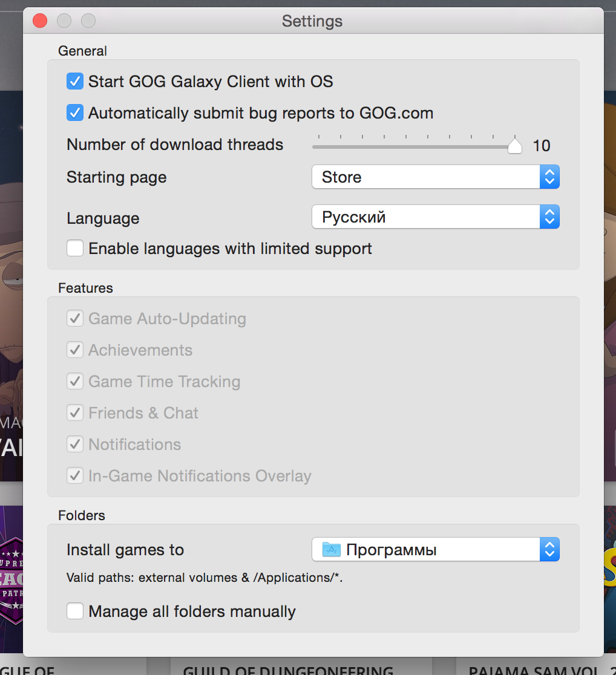
Task: Check Manage all folders manually
Action: click(75, 611)
